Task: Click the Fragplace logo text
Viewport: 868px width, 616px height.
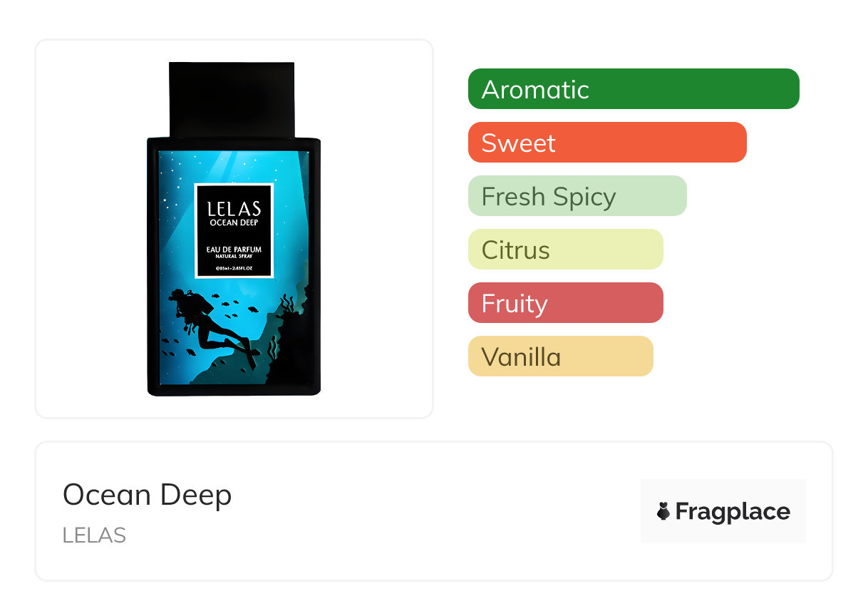Action: pyautogui.click(x=733, y=511)
